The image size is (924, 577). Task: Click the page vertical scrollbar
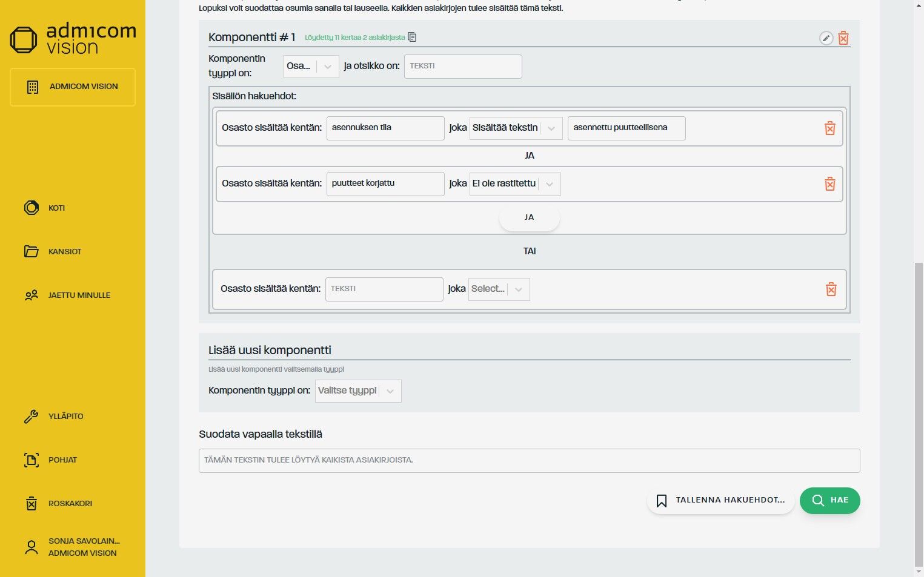(x=919, y=414)
